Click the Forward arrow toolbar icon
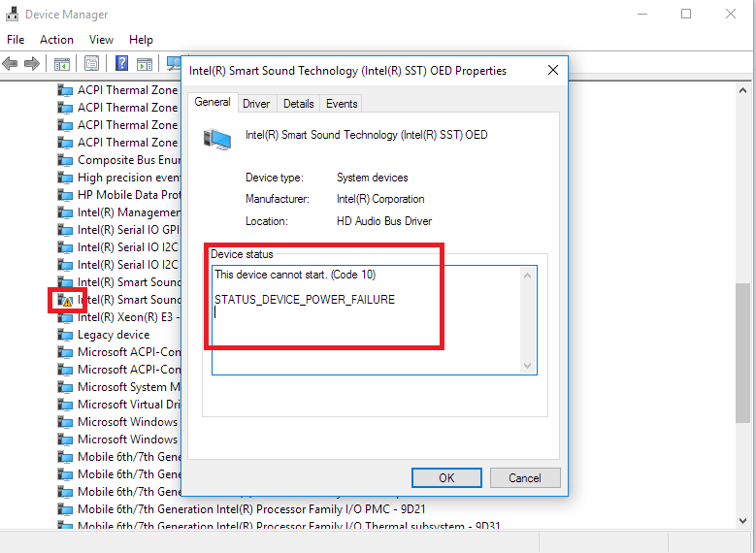The height and width of the screenshot is (553, 756). coord(32,64)
